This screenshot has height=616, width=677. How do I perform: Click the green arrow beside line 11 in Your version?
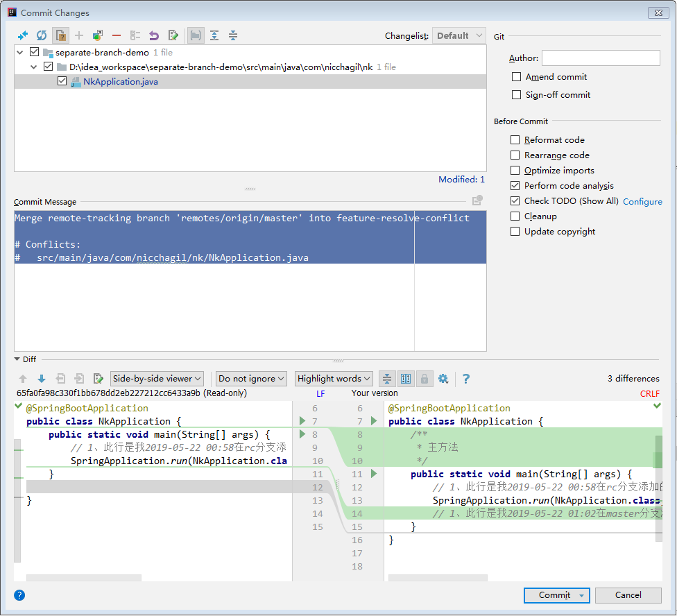(374, 474)
